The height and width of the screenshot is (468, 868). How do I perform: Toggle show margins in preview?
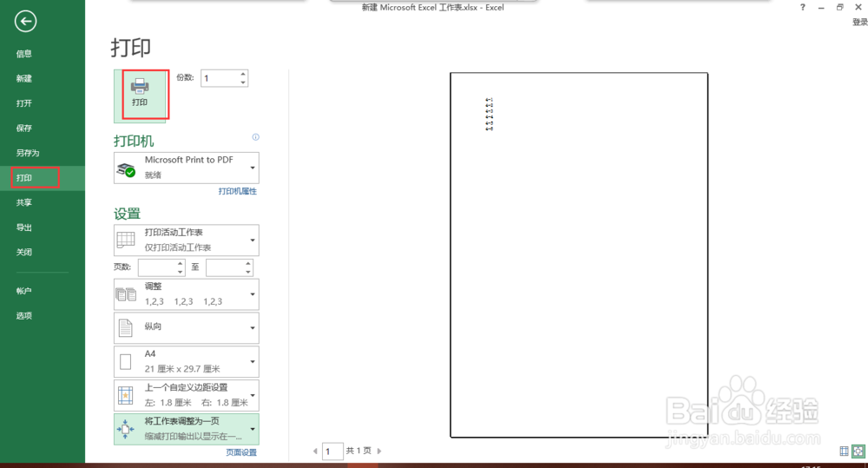click(x=845, y=452)
